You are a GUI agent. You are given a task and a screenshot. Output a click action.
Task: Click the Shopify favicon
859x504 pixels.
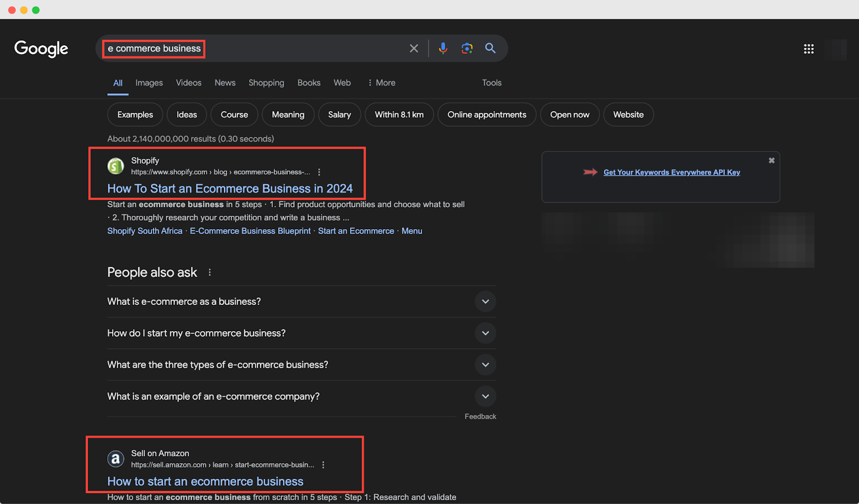click(x=115, y=166)
